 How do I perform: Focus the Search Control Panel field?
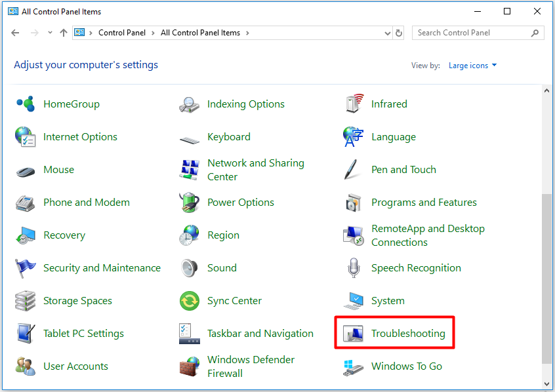point(478,33)
